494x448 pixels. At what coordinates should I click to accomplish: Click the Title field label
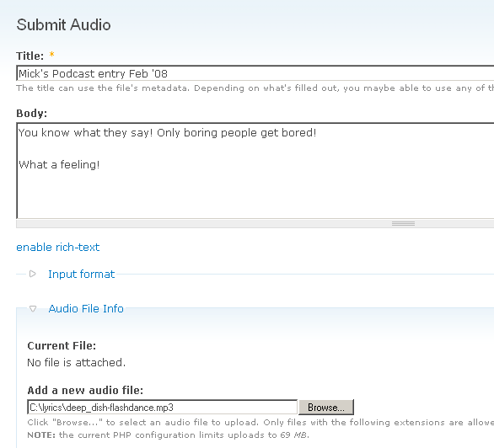pyautogui.click(x=30, y=56)
